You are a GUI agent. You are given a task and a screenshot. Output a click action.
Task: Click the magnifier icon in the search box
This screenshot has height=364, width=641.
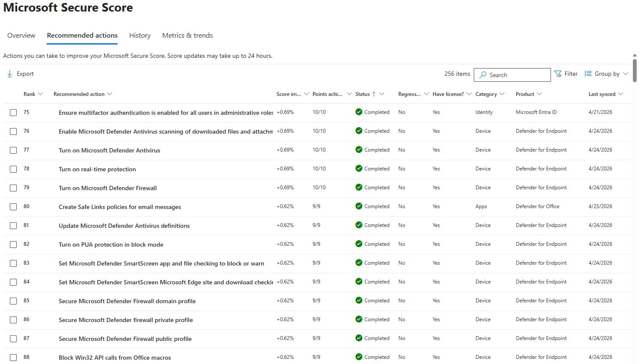click(x=483, y=75)
